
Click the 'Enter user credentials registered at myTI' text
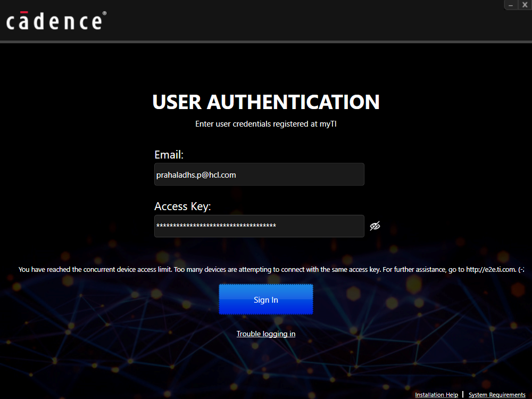[x=266, y=124]
